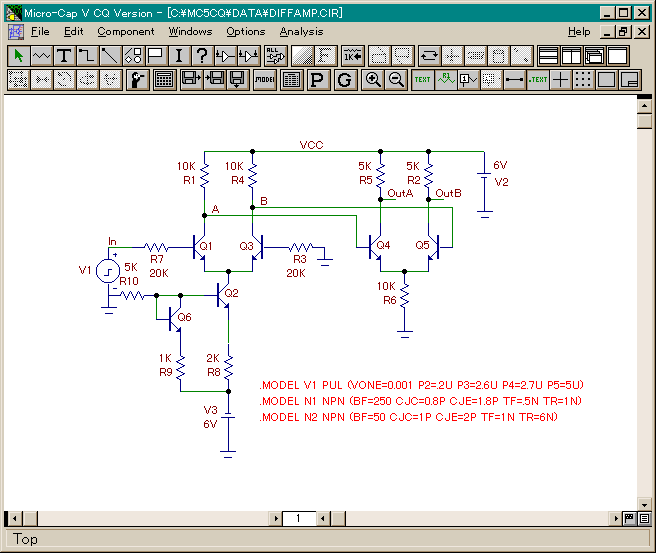
Task: Click the vertical scrollbar down arrow
Action: (x=644, y=502)
